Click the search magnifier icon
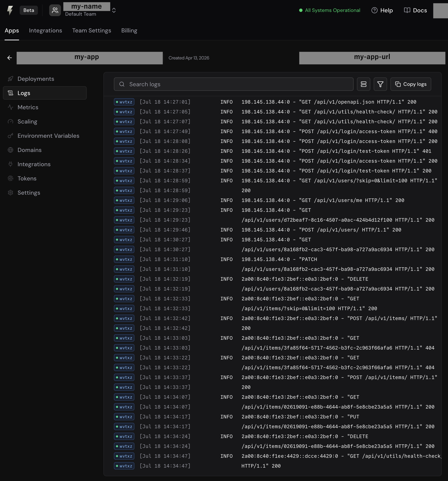Image resolution: width=448 pixels, height=481 pixels. pos(122,84)
